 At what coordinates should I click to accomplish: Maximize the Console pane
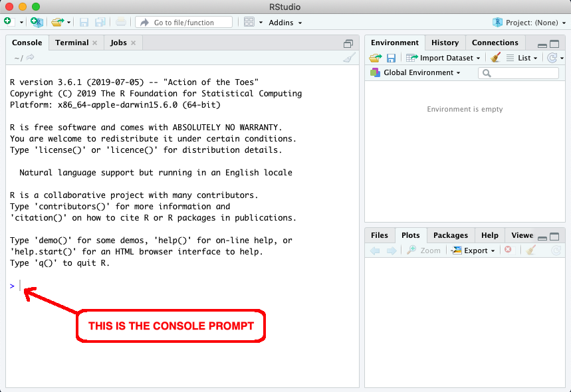(348, 44)
